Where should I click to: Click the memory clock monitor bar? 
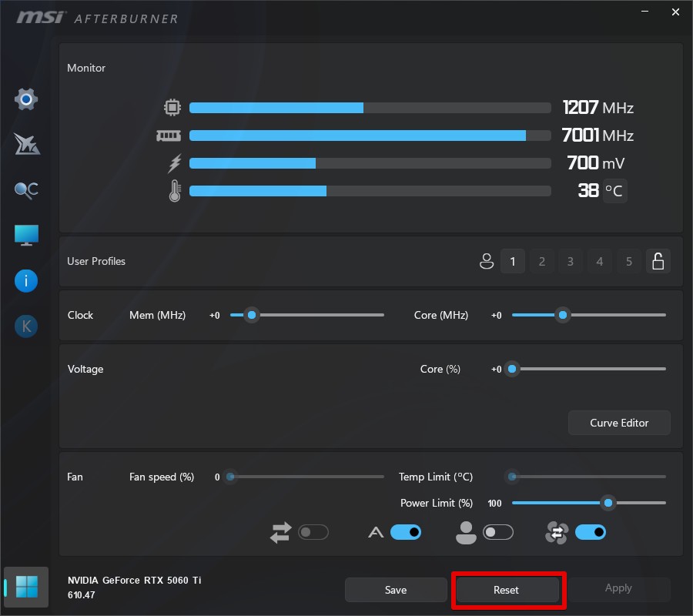[370, 136]
